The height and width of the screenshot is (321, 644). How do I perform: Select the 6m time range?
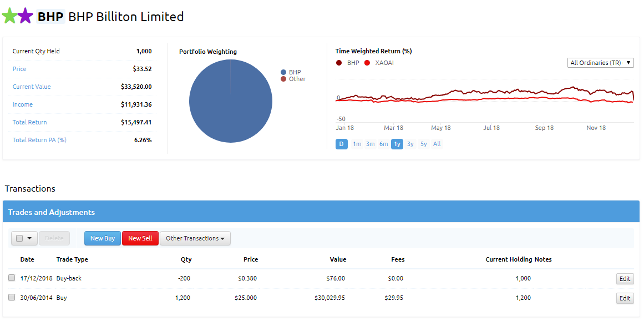(384, 144)
